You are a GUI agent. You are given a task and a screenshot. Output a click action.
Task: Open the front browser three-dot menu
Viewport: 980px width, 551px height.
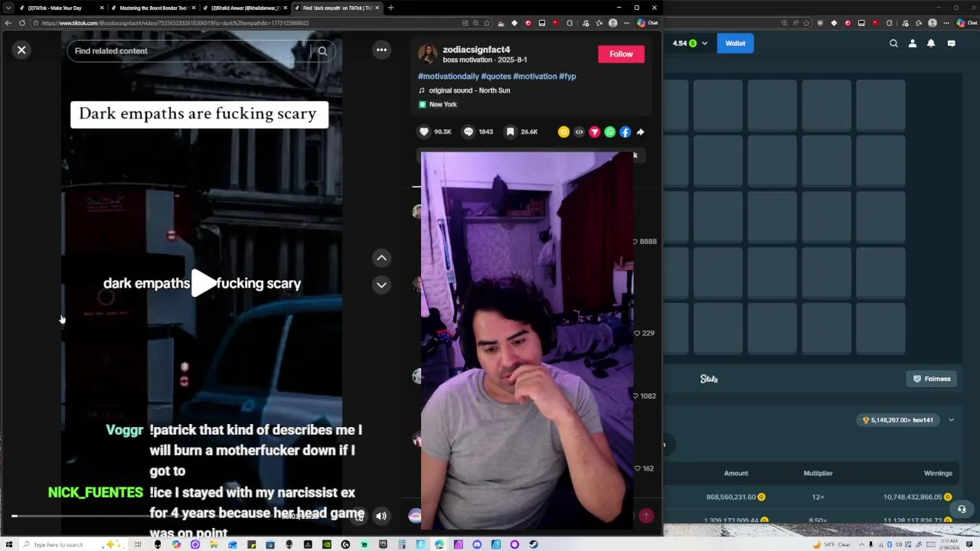[x=626, y=23]
